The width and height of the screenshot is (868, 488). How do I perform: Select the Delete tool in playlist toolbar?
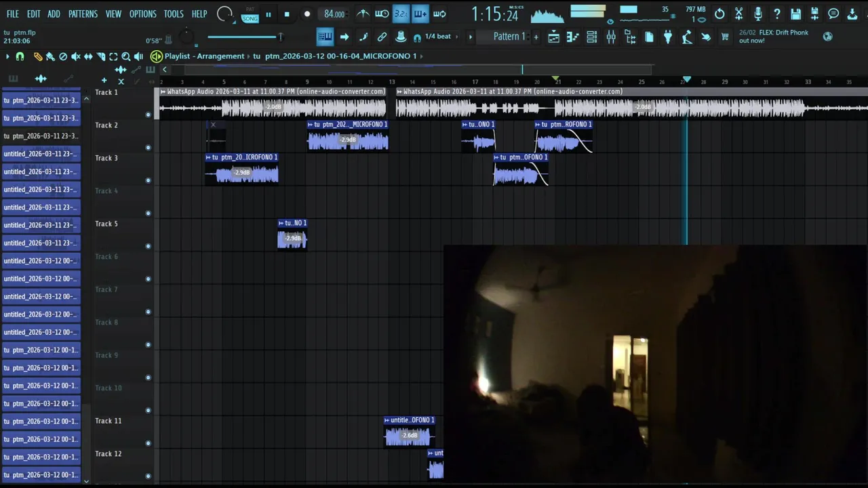[63, 57]
